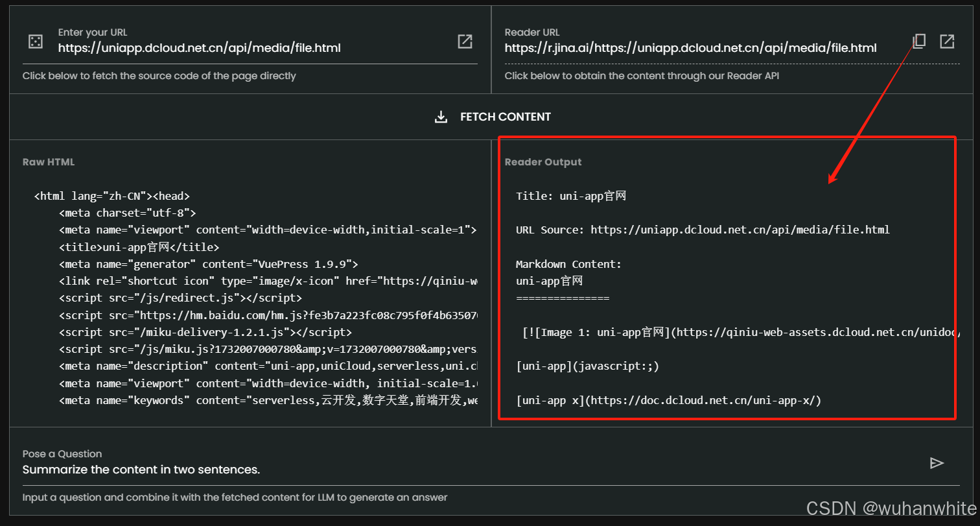Copy the Reader URL icon
Image resolution: width=980 pixels, height=526 pixels.
(919, 42)
